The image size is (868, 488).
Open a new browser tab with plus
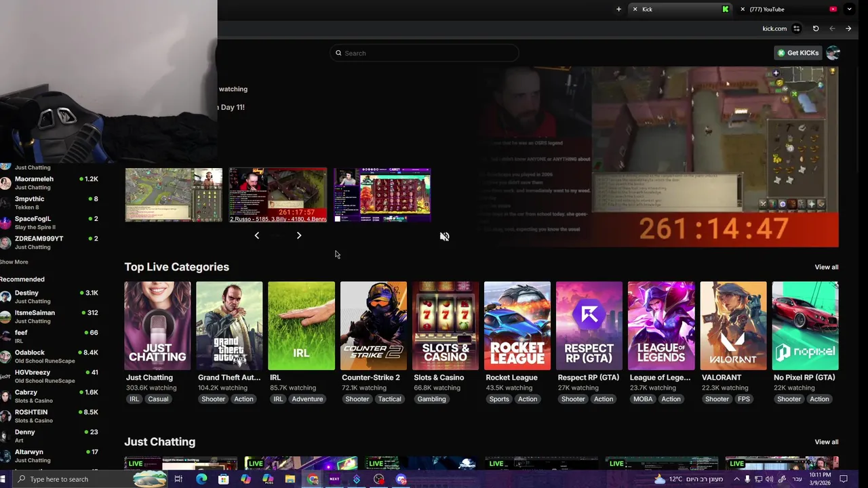(x=618, y=9)
